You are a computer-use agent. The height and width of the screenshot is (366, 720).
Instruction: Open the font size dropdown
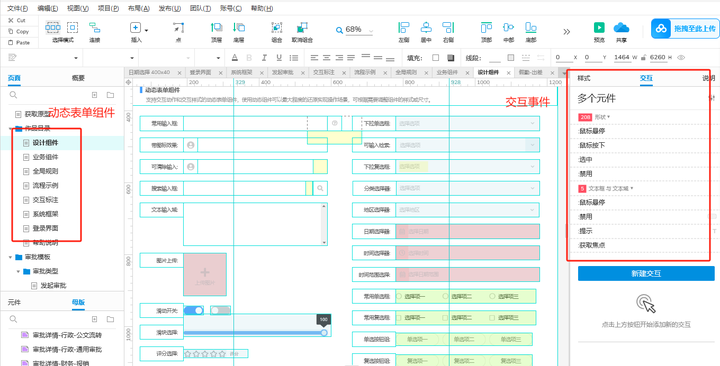[x=218, y=58]
